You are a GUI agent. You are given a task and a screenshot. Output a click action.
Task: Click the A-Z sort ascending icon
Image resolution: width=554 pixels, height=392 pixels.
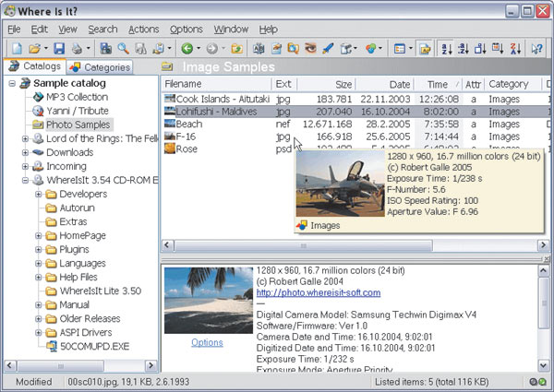[x=448, y=48]
